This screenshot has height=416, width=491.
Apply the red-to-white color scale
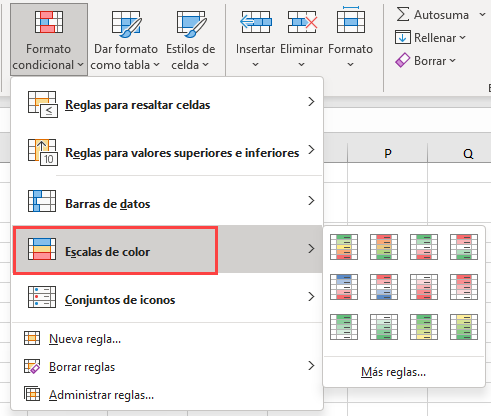(x=464, y=287)
